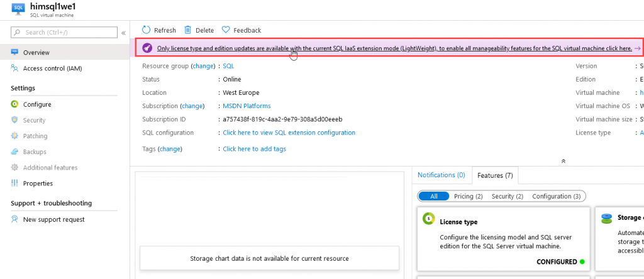Click the Feedback toolbar button
Viewport: 644px width, 279px height.
coord(241,30)
